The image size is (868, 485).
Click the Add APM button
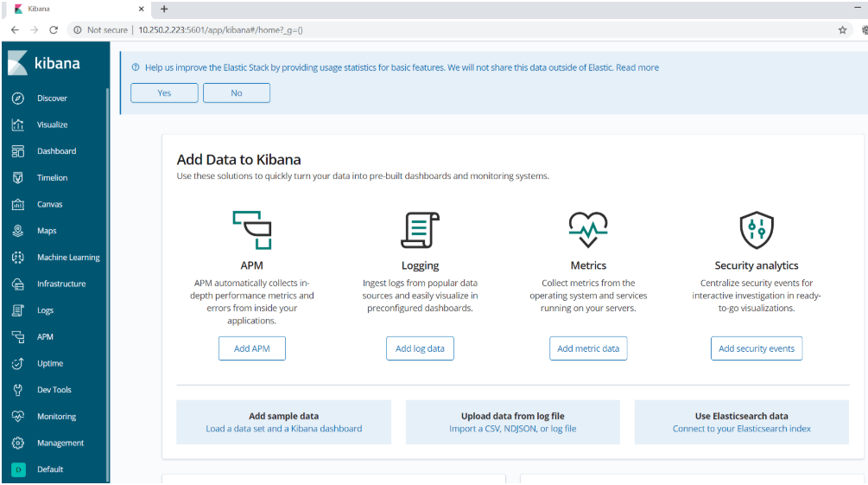tap(252, 348)
